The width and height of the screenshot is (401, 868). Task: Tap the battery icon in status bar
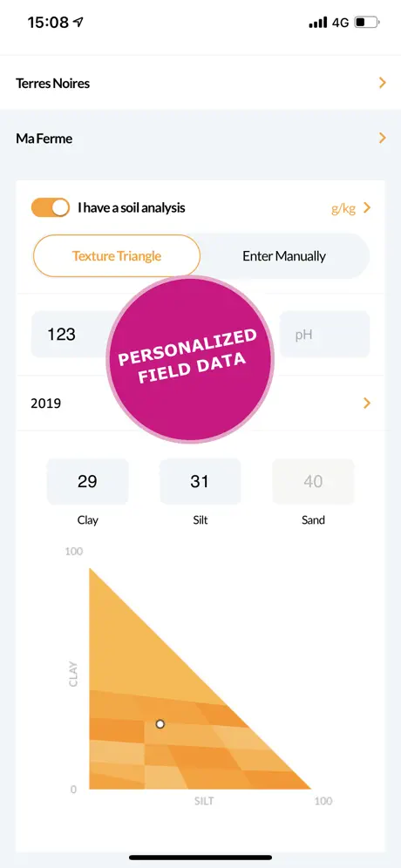pyautogui.click(x=367, y=23)
